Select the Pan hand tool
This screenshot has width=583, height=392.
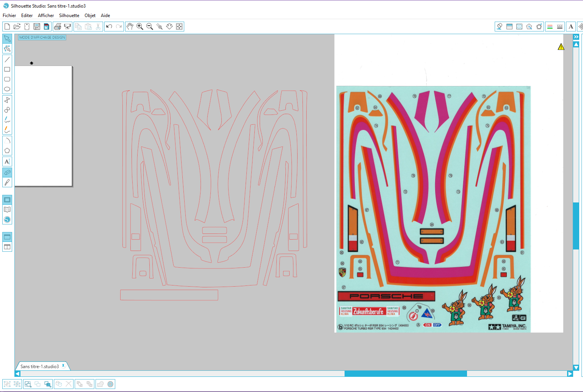coord(130,27)
